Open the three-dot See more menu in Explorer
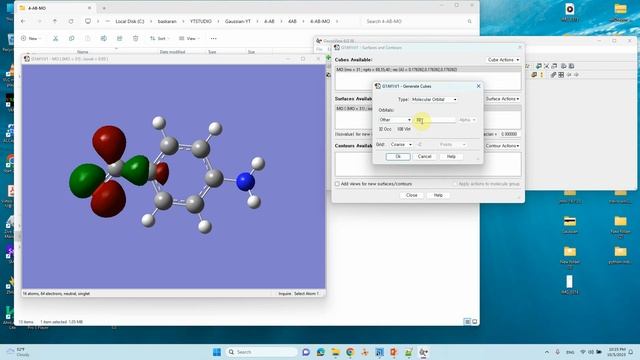The height and width of the screenshot is (360, 640). [213, 38]
